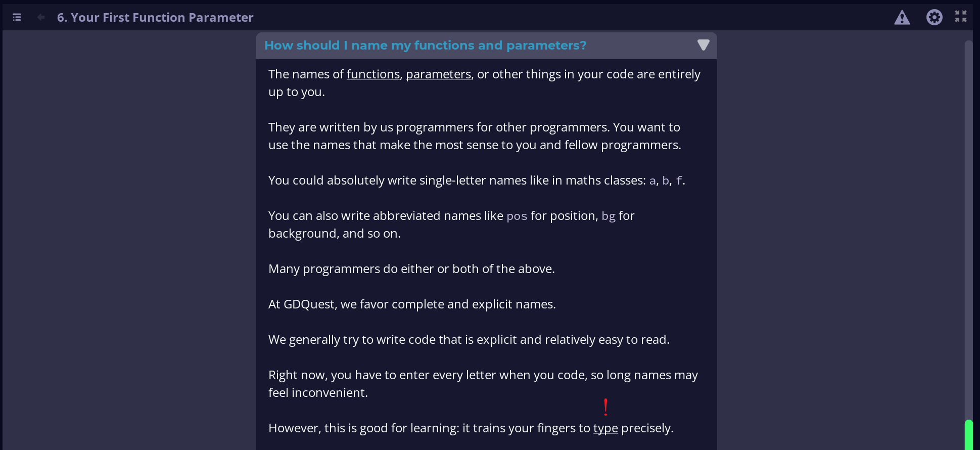Select the hamburger list icon in top bar
This screenshot has height=450, width=980.
point(16,17)
